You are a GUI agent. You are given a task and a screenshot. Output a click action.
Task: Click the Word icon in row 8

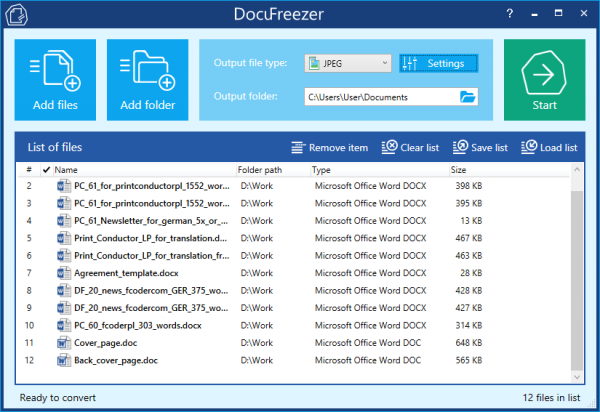pyautogui.click(x=64, y=291)
